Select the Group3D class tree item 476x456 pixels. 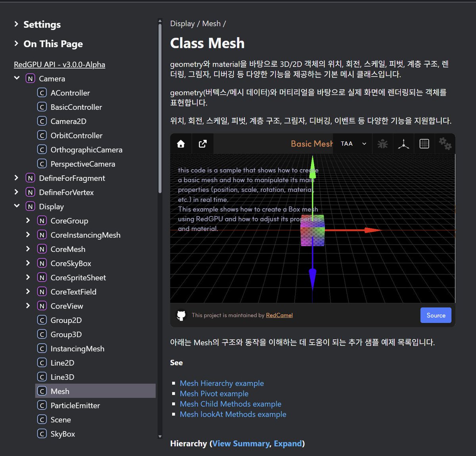[x=96, y=334]
